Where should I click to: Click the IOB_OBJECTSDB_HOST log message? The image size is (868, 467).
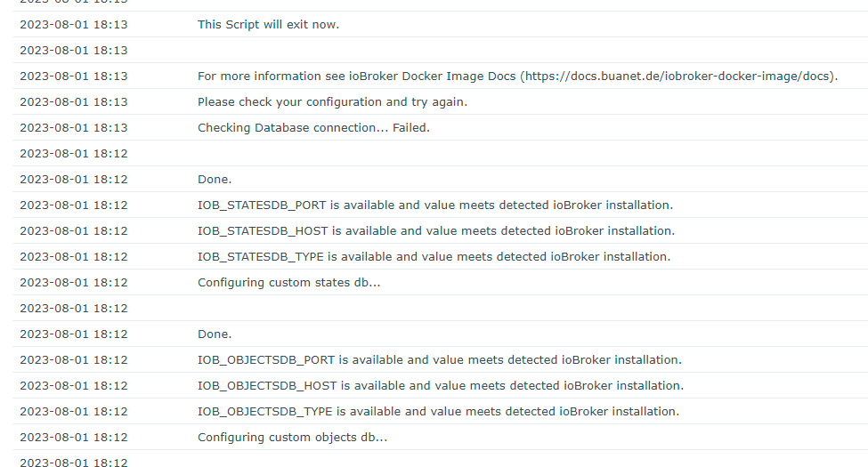[x=440, y=386]
